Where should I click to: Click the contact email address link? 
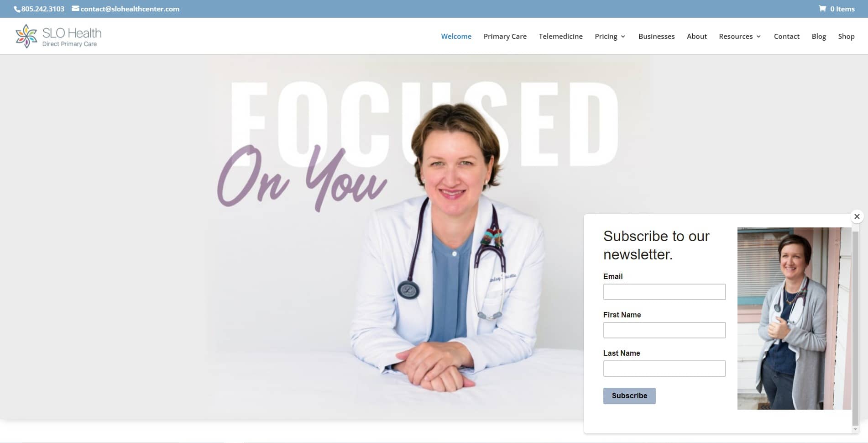point(130,9)
